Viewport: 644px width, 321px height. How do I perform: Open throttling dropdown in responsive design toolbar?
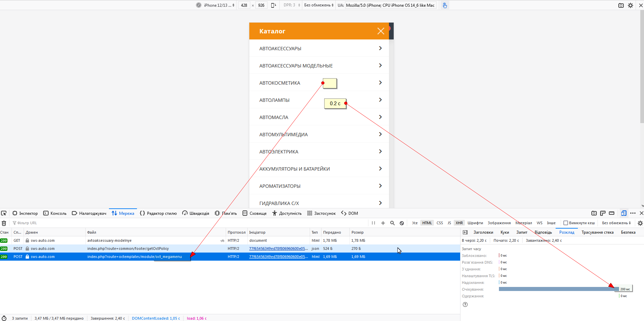tap(319, 5)
